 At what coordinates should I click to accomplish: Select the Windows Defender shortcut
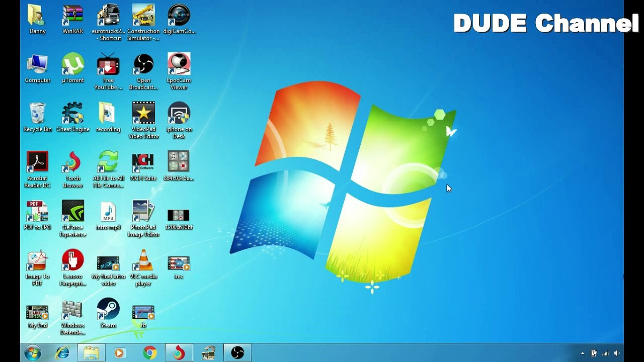[73, 317]
